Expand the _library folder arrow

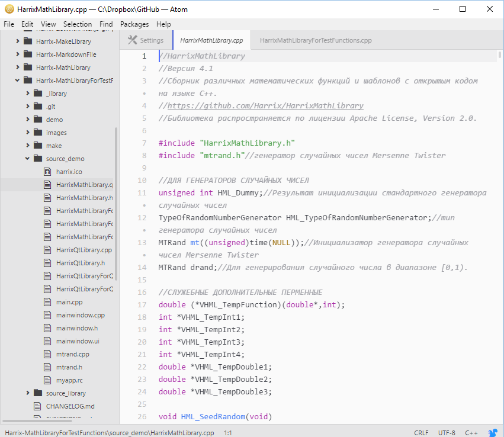(28, 93)
